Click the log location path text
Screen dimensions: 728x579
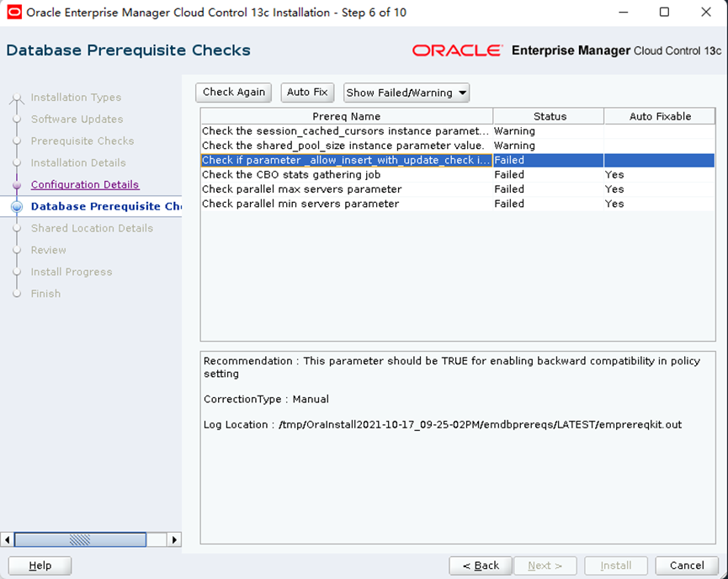click(x=480, y=424)
